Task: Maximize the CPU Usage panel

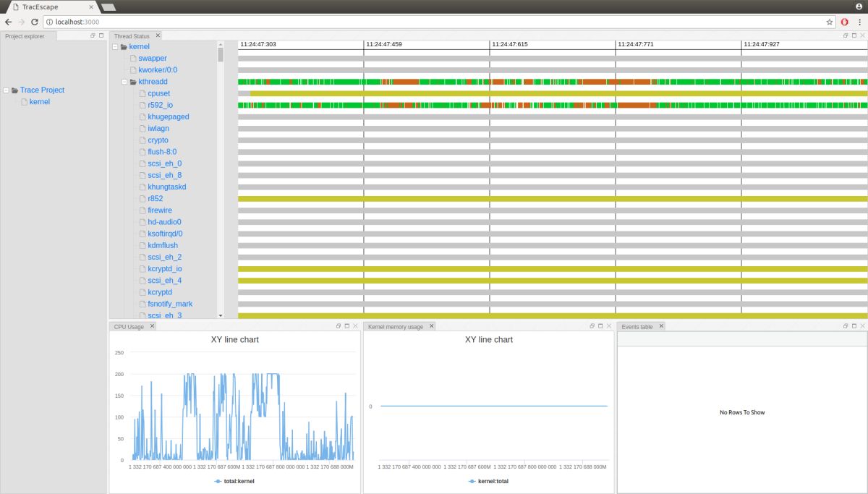Action: (346, 326)
